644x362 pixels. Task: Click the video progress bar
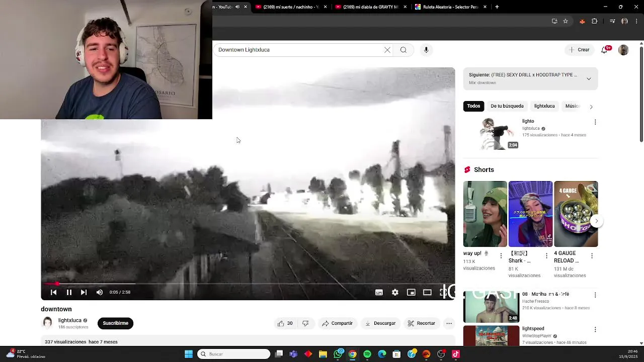click(x=248, y=284)
